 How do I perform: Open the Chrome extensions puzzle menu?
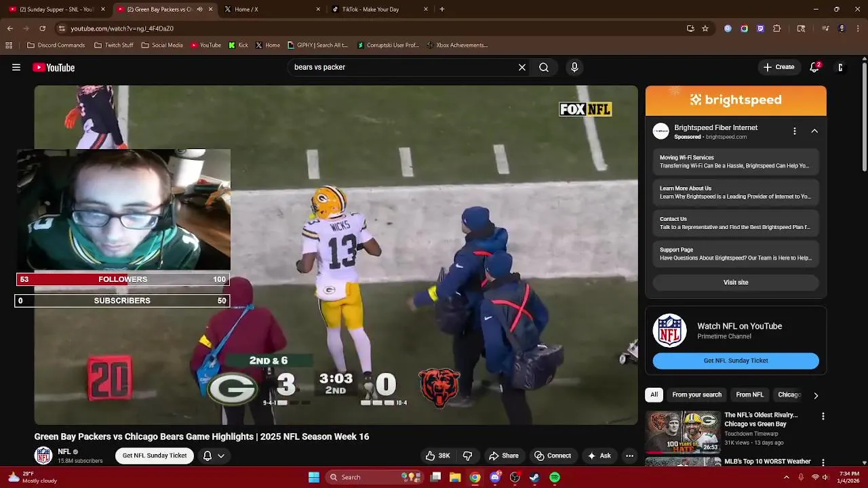click(777, 28)
